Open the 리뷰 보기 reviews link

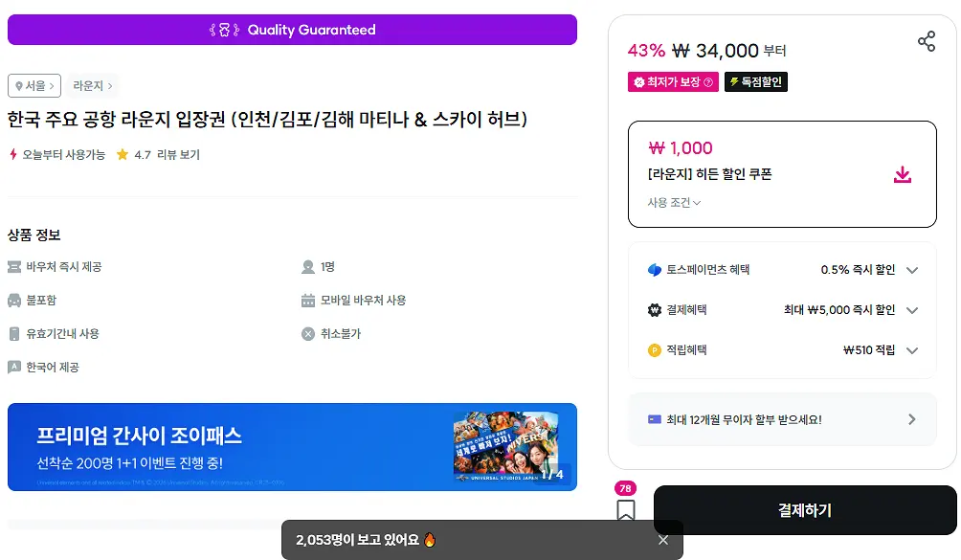point(178,154)
